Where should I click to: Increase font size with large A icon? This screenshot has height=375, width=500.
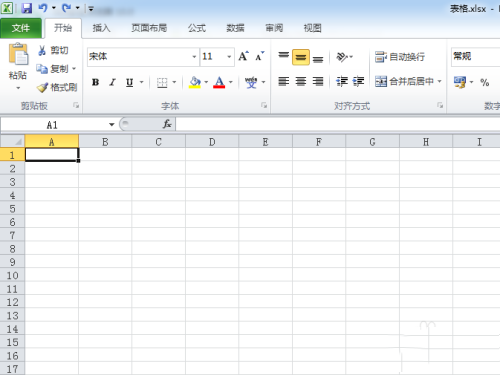244,56
